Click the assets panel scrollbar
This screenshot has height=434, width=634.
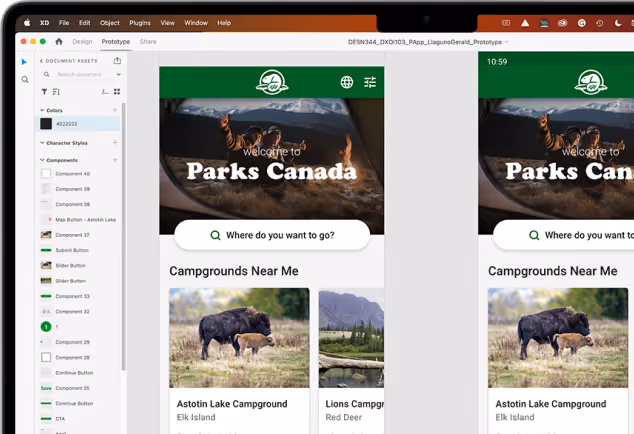(123, 237)
